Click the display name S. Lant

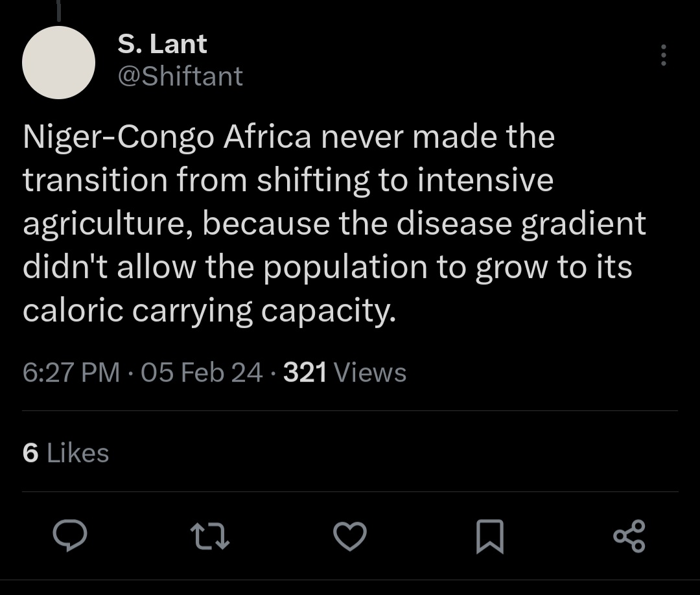point(162,44)
